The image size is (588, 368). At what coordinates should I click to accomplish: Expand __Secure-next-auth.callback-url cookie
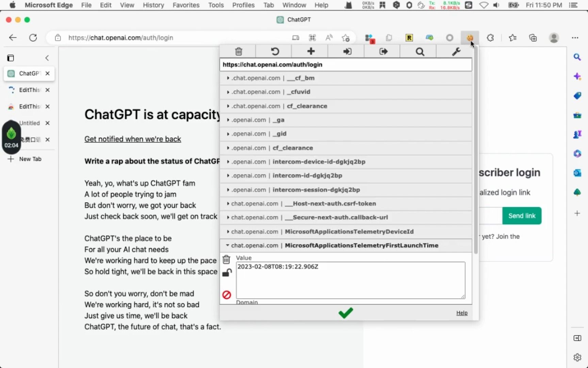(346, 217)
